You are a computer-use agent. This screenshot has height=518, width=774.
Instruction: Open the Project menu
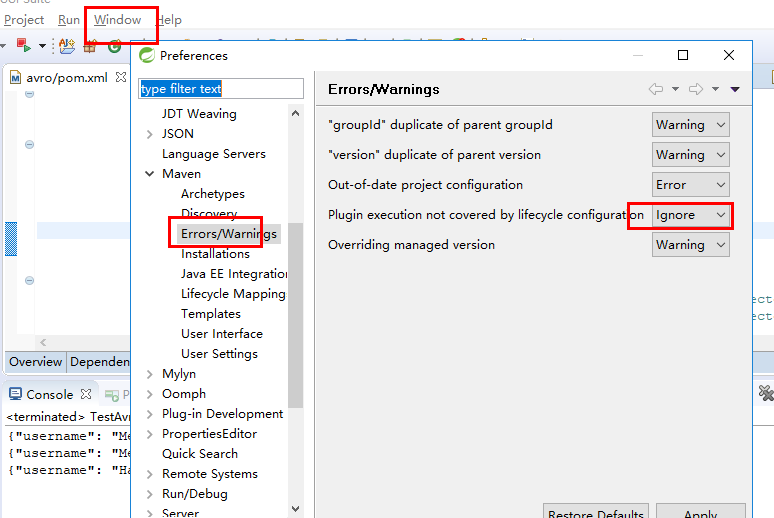[x=24, y=20]
